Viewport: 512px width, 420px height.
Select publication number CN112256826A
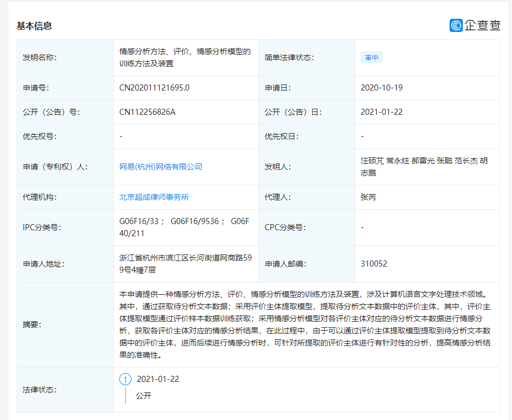coord(147,112)
